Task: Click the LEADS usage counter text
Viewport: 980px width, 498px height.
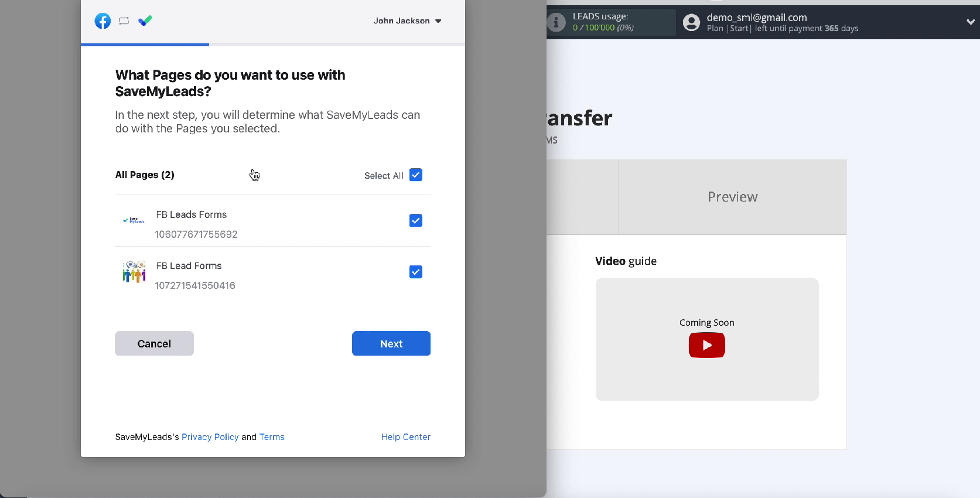Action: point(603,28)
